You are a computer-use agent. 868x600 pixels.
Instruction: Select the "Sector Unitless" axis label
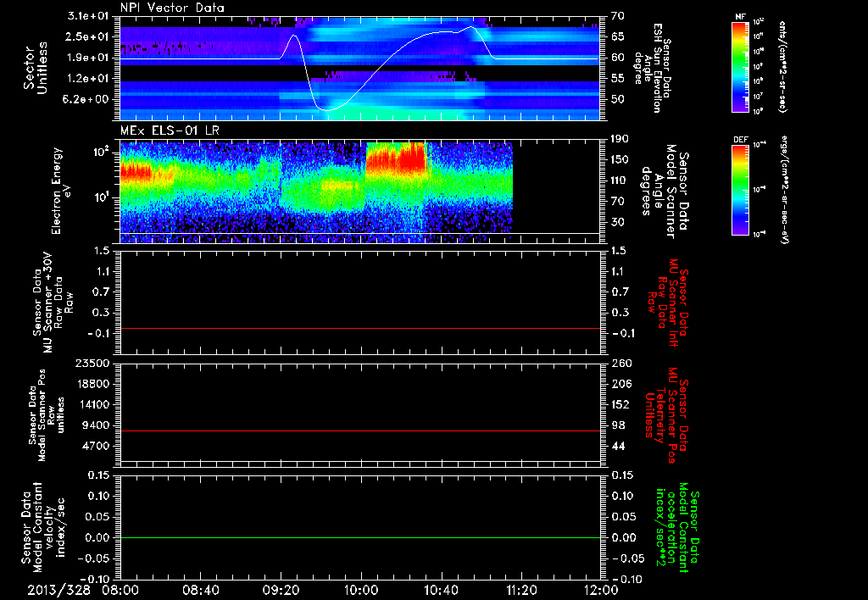[x=36, y=68]
